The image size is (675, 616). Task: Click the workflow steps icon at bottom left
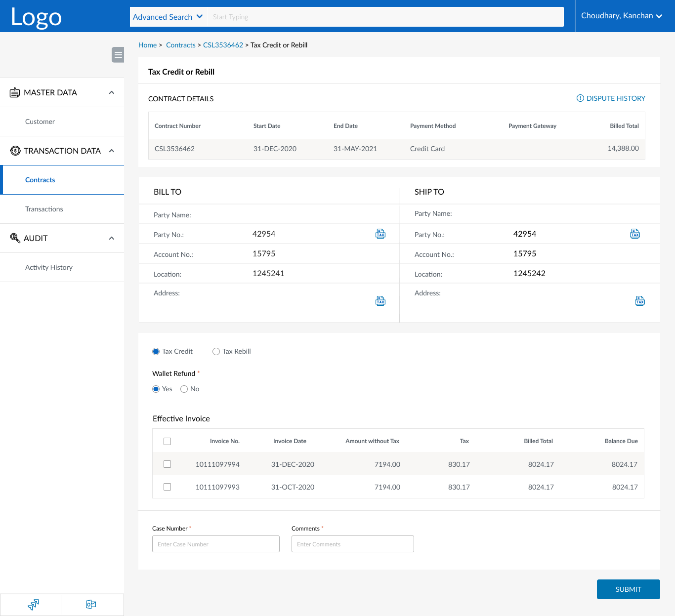[33, 604]
